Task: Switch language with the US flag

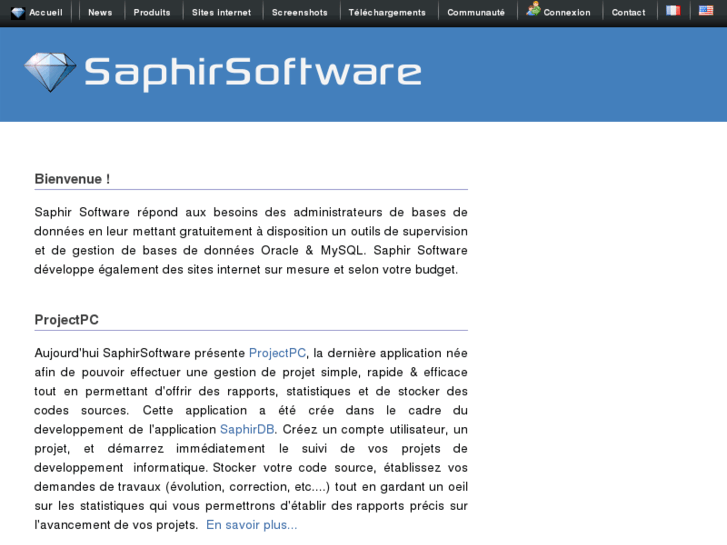Action: 706,10
